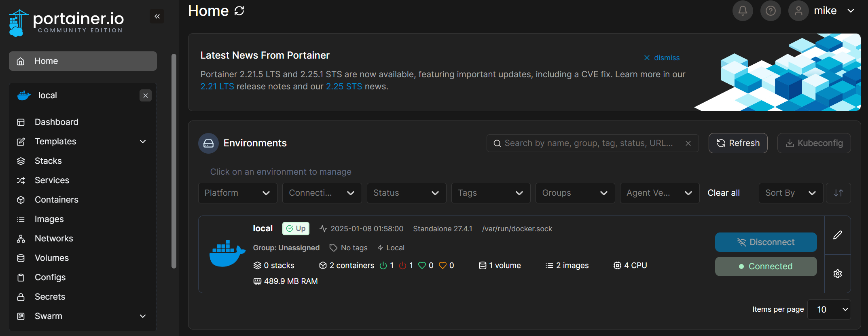Viewport: 868px width, 336px height.
Task: Click the running containers power icon
Action: (383, 266)
